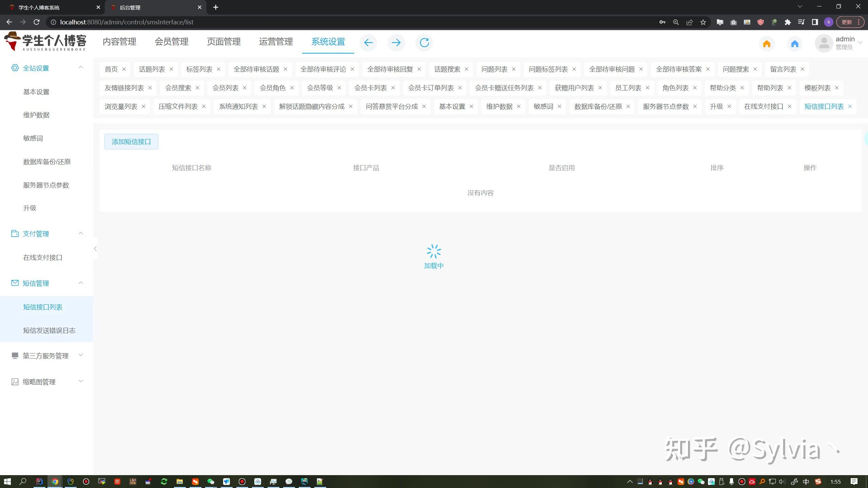
Task: Click the blue home icon
Action: pos(795,44)
